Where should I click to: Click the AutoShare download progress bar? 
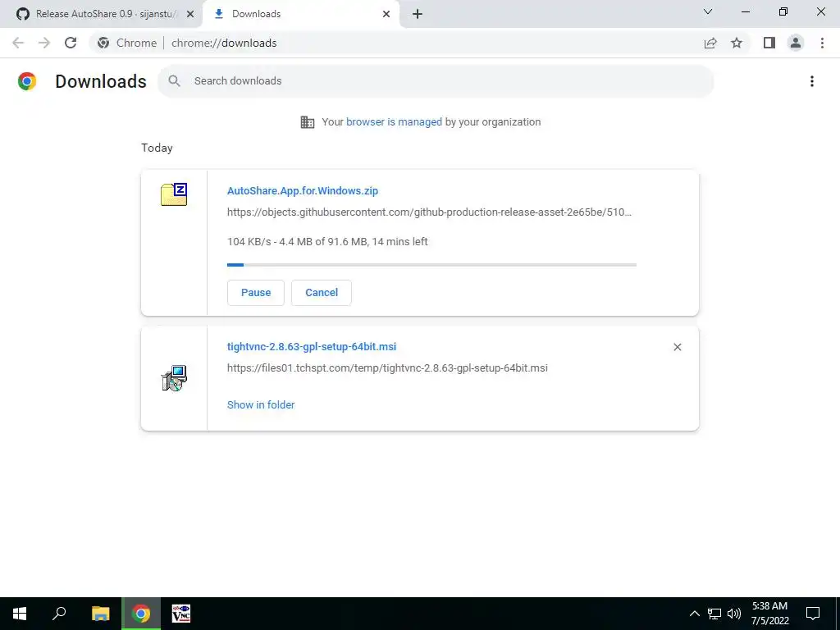tap(431, 265)
